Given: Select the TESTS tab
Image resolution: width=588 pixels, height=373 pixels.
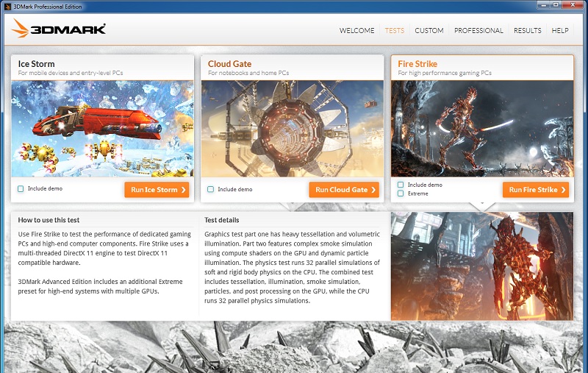Looking at the screenshot, I should (x=395, y=30).
